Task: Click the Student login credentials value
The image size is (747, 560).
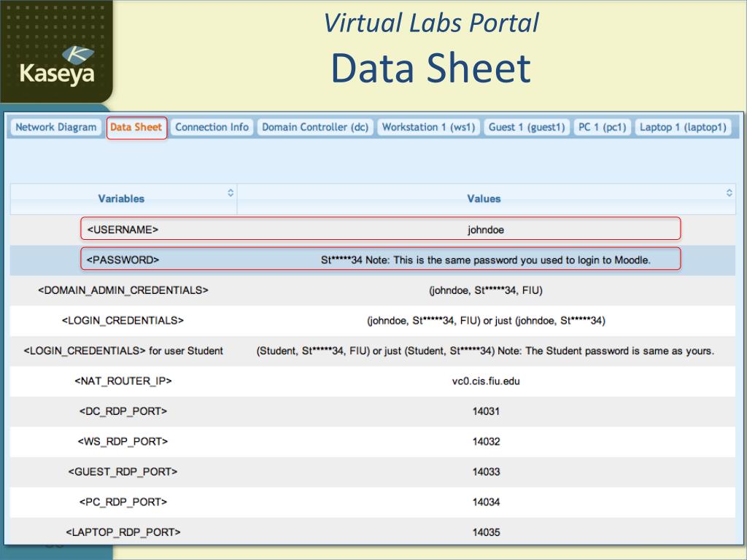Action: click(485, 351)
